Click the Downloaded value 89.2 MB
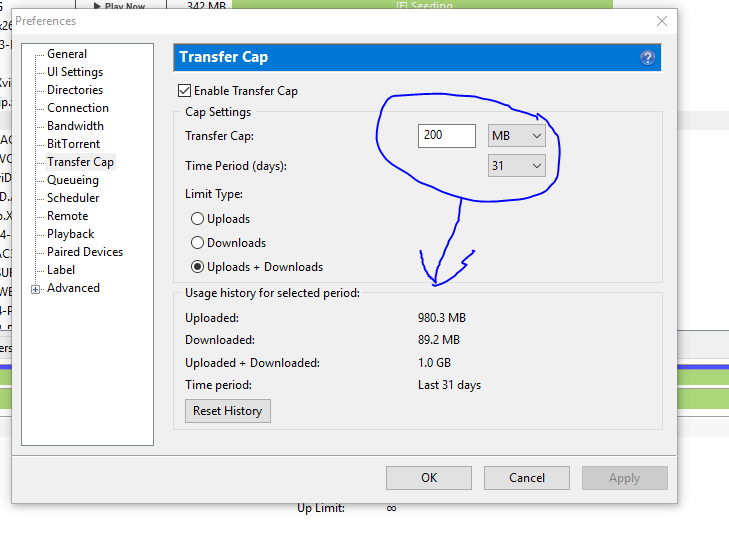This screenshot has width=729, height=541. click(439, 340)
